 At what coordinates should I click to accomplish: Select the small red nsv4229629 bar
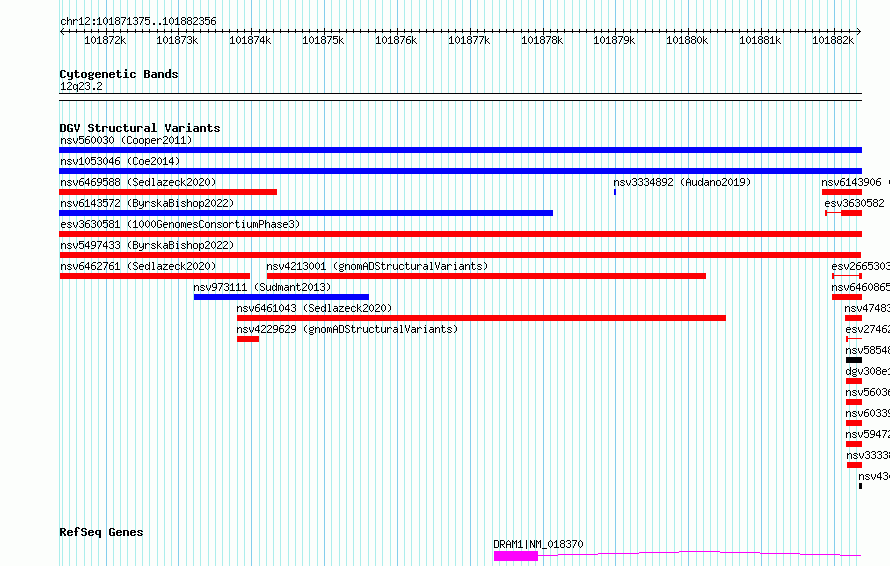pyautogui.click(x=248, y=339)
